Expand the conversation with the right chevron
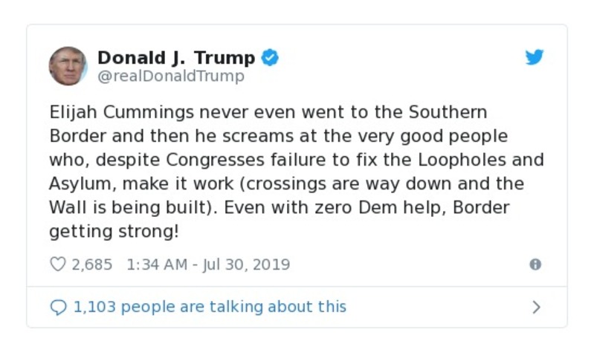 coord(537,307)
